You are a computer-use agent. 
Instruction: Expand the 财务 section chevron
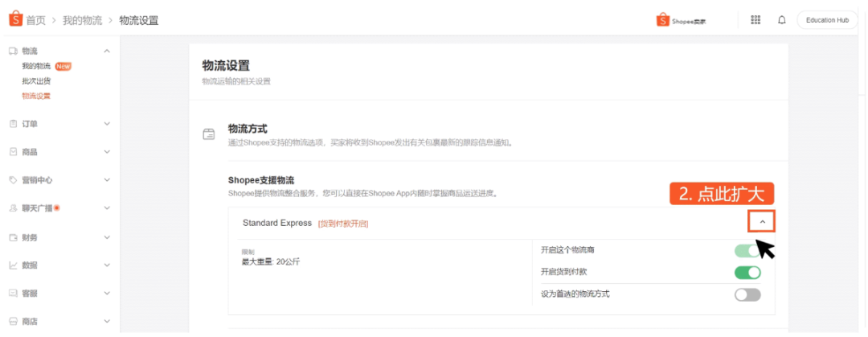tap(108, 237)
